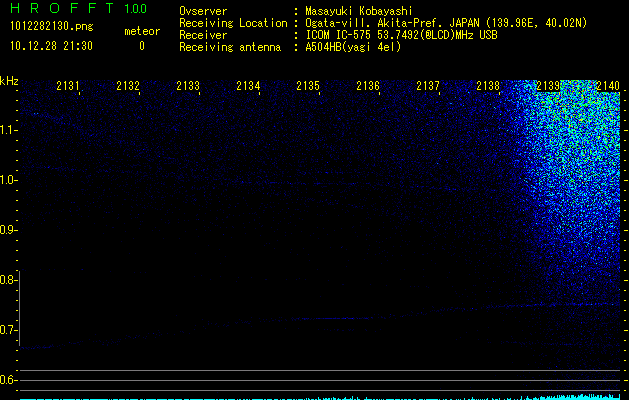Click time marker 2134
Screen dimensions: 629x400
pos(248,86)
